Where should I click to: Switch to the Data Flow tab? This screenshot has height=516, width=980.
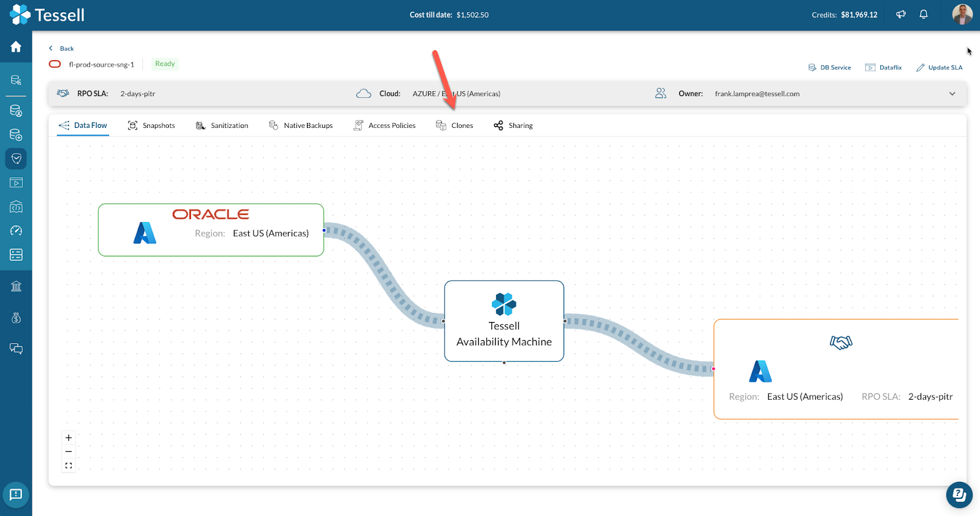pos(83,125)
